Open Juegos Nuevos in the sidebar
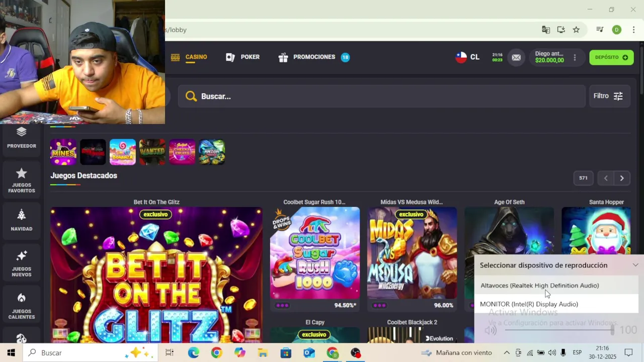Image resolution: width=644 pixels, height=362 pixels. pos(21,263)
